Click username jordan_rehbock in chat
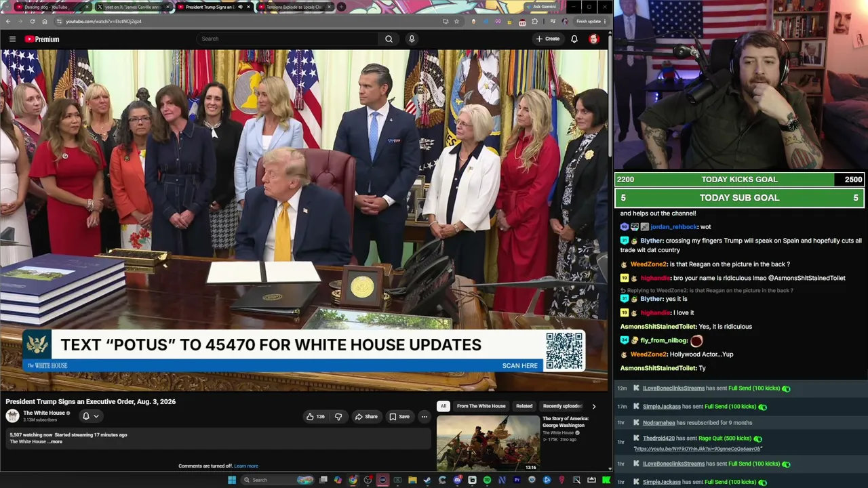Viewport: 868px width, 488px height. 674,227
